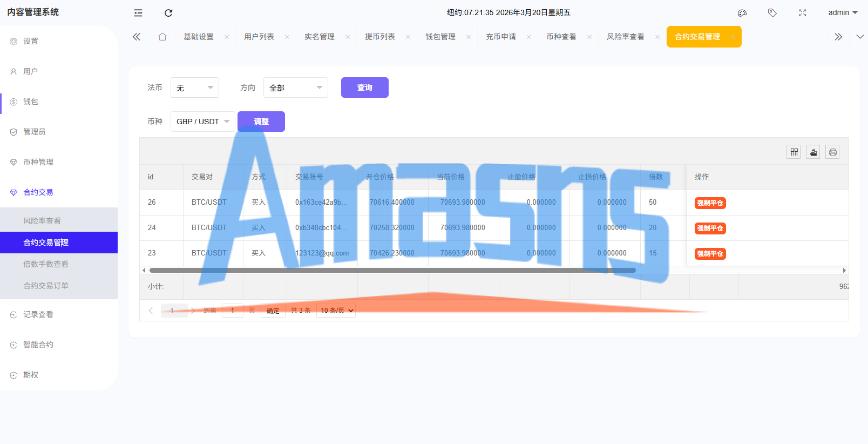Click the scrollbar left arrow
The image size is (868, 444).
[x=144, y=270]
